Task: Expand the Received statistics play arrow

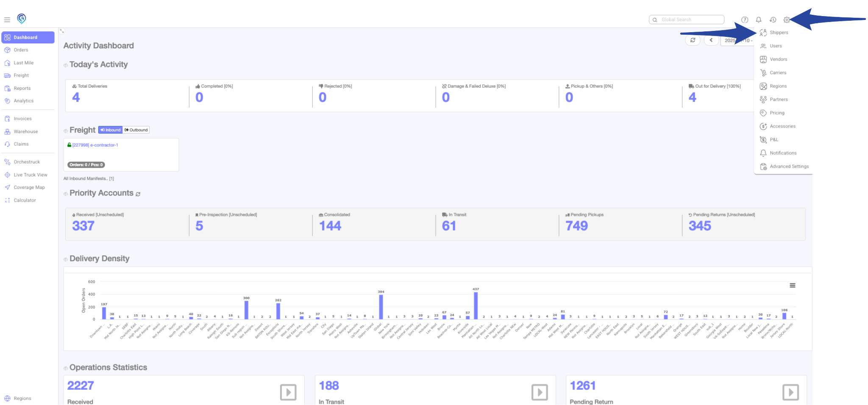Action: [288, 392]
